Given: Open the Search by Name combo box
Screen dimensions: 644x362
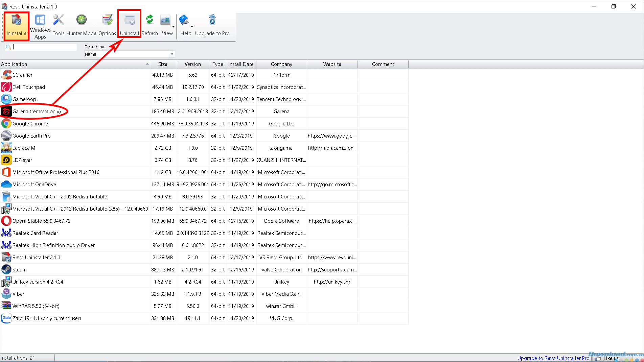Looking at the screenshot, I should (x=172, y=54).
